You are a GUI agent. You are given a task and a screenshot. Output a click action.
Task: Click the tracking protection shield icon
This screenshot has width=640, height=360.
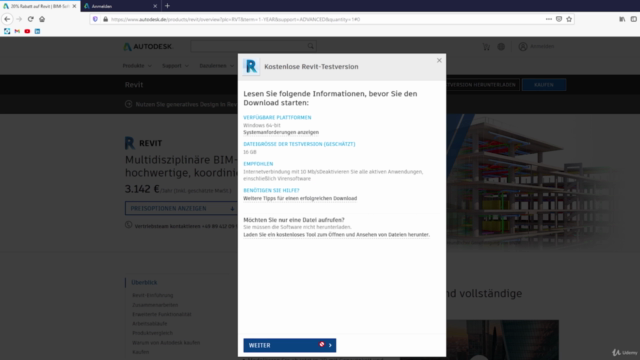tap(95, 19)
